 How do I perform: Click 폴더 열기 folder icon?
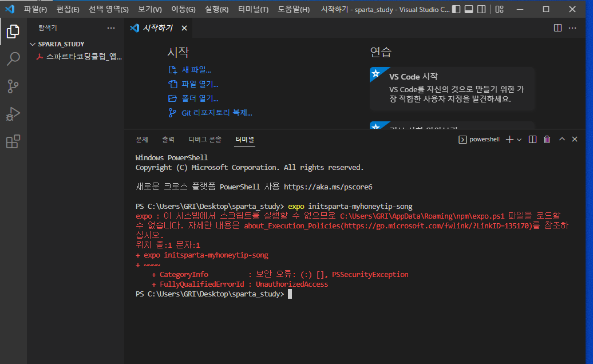click(172, 98)
